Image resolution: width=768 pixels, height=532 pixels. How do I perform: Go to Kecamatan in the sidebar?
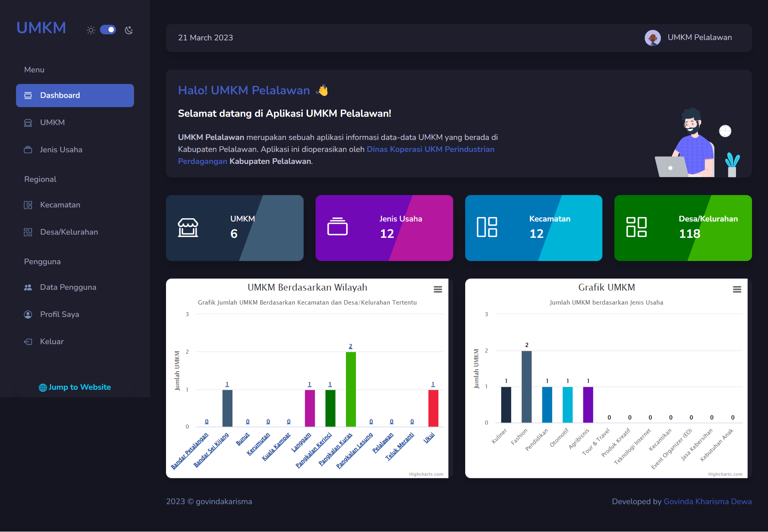(x=75, y=205)
